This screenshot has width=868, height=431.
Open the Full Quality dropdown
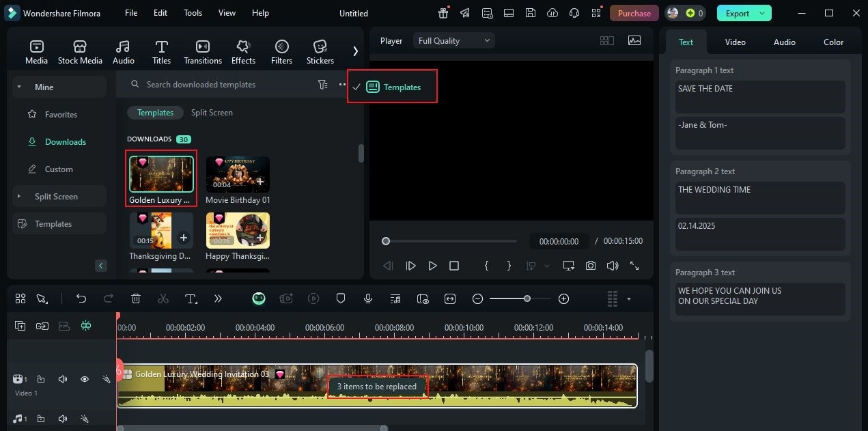tap(453, 40)
